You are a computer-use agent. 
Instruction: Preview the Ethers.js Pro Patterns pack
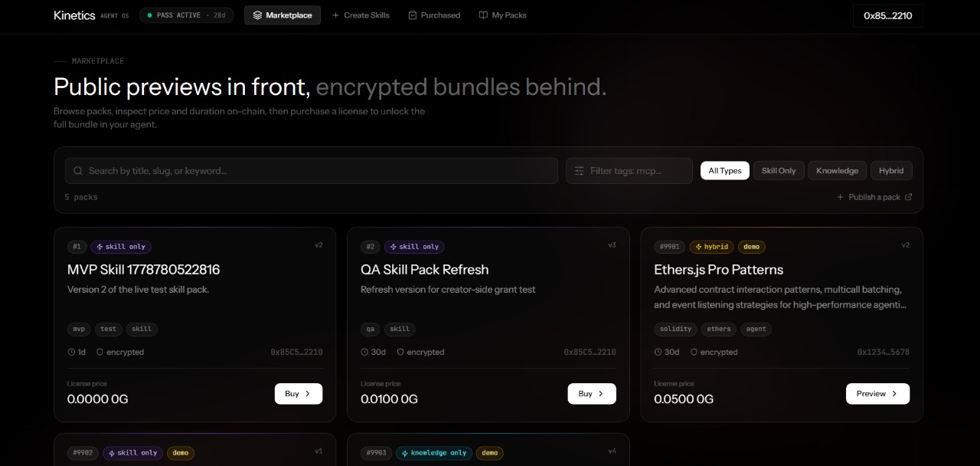(x=877, y=393)
